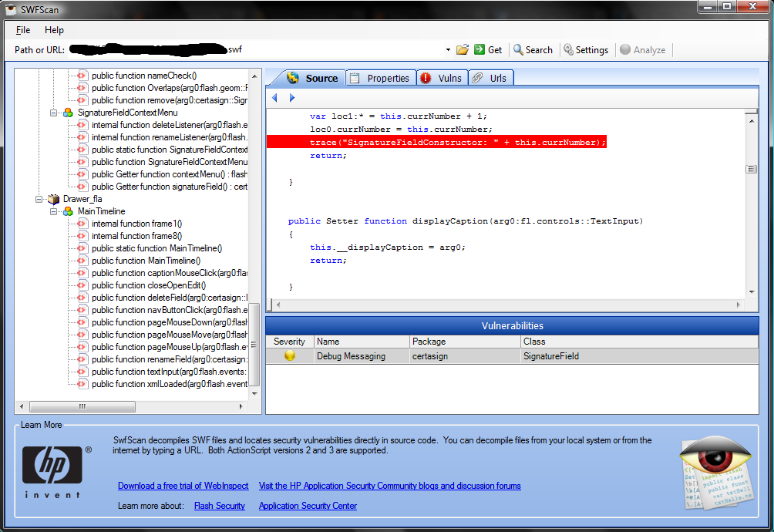This screenshot has width=774, height=532.
Task: Click source pane scroll down arrow
Action: (752, 292)
